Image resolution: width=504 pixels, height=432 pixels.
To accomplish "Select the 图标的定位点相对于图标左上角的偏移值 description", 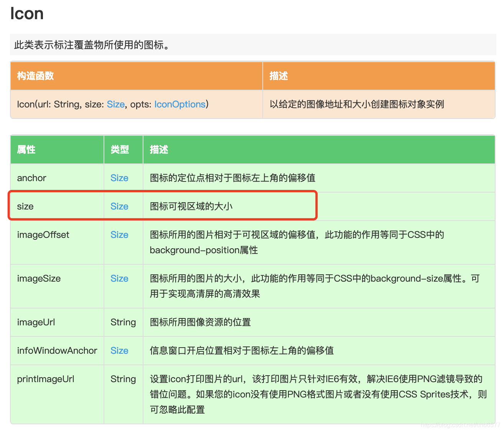I will point(232,178).
